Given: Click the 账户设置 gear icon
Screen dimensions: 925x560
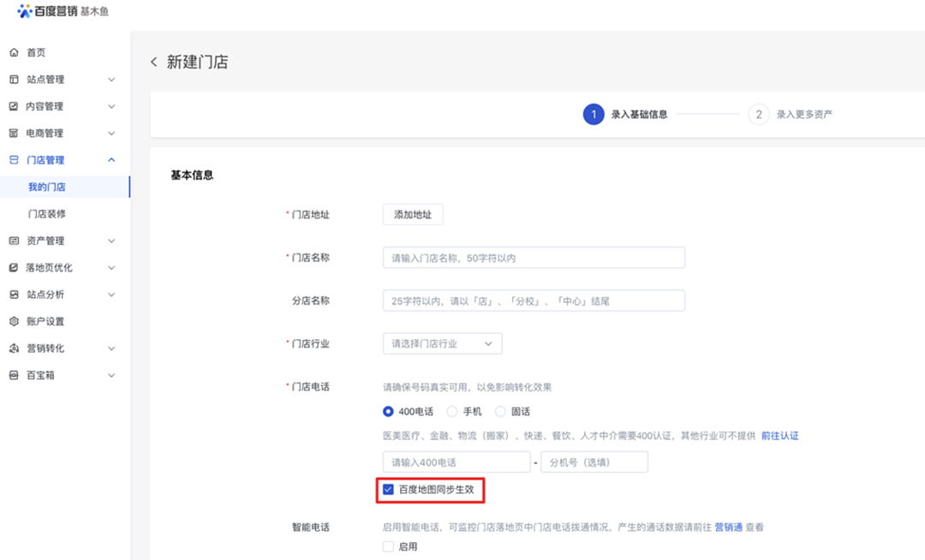Looking at the screenshot, I should click(14, 322).
